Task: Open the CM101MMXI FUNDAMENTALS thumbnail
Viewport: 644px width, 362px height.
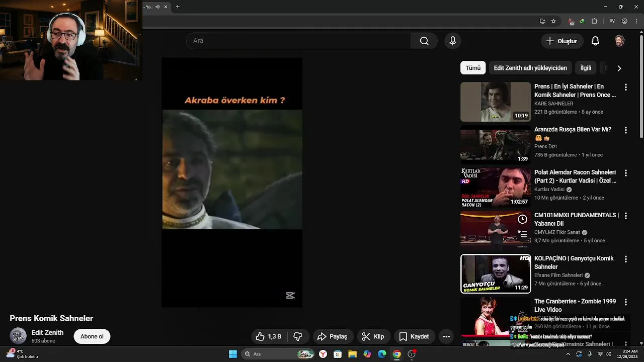Action: 496,231
